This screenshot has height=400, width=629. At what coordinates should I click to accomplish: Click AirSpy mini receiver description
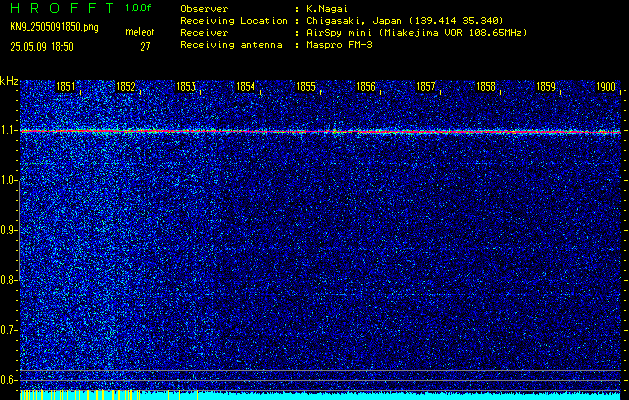tap(416, 33)
